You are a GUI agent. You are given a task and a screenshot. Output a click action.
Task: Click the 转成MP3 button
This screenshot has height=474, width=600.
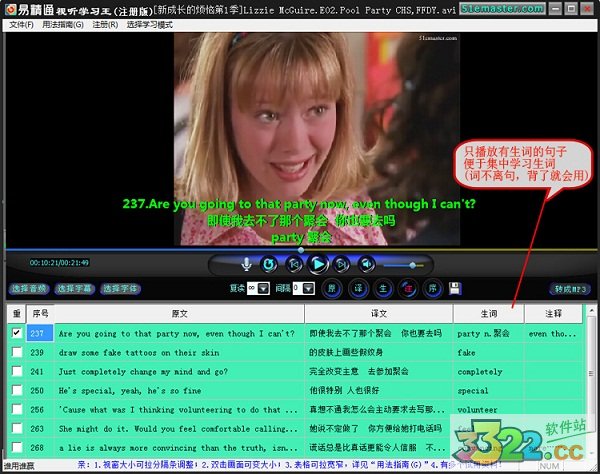[x=570, y=289]
